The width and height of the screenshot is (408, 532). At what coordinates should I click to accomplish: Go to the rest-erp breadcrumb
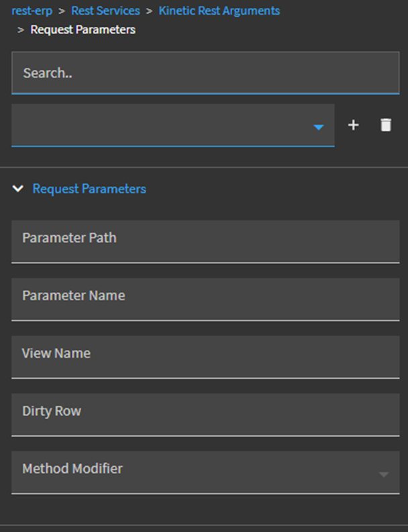pos(32,11)
